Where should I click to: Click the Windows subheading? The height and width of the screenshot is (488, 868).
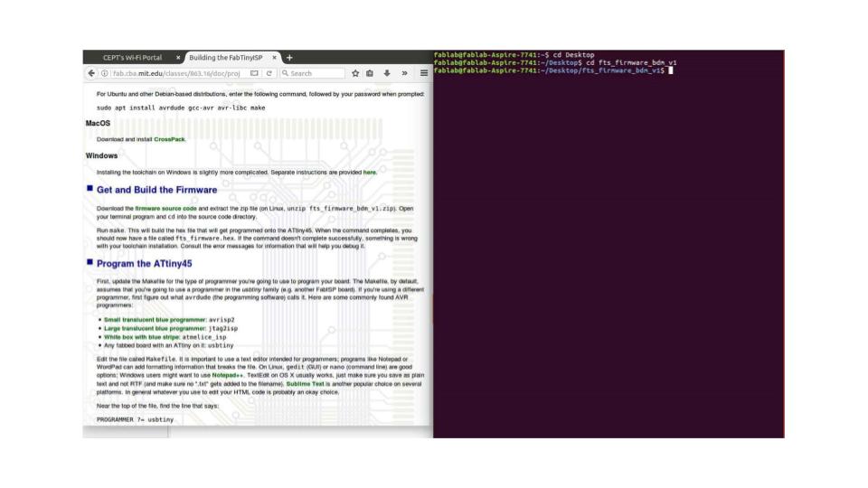tap(101, 156)
